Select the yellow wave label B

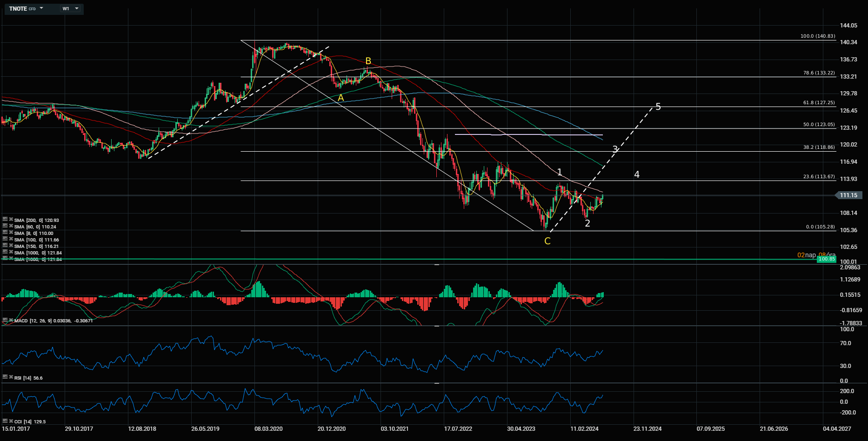point(368,61)
